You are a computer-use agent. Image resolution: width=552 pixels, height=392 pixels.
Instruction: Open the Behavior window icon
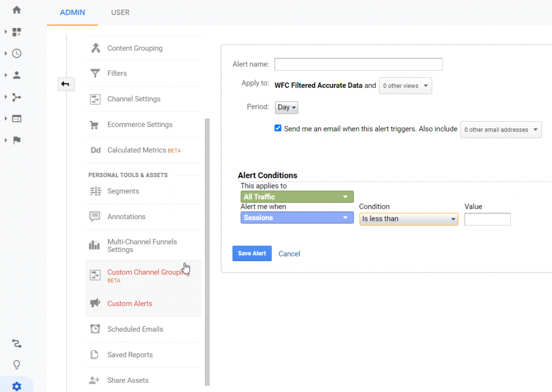[x=17, y=118]
